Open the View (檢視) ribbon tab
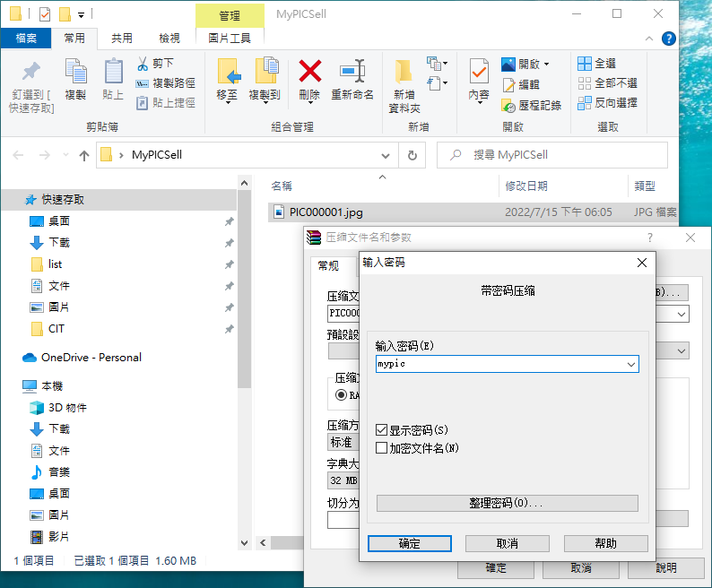 (169, 39)
